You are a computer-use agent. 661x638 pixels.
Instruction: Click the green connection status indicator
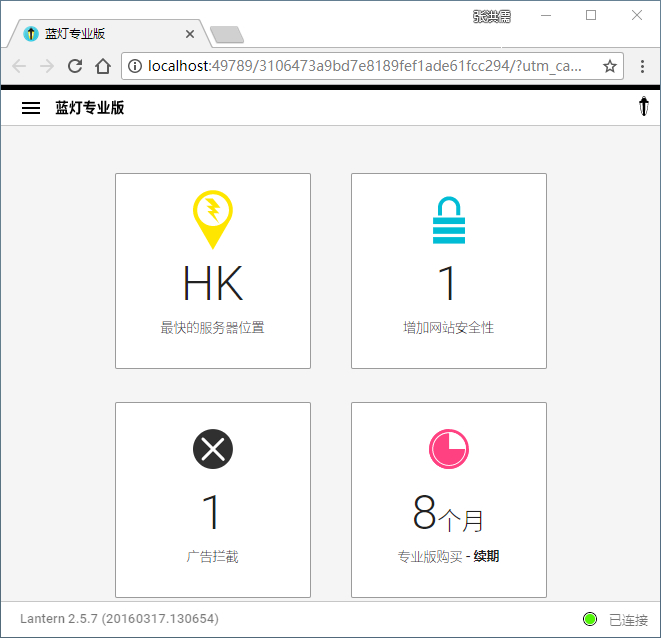coord(590,619)
